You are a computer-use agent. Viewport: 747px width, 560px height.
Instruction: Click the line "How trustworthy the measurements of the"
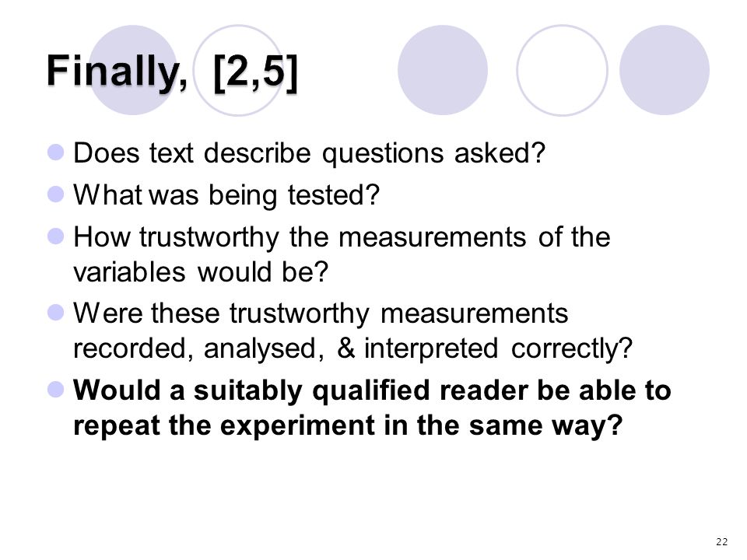[342, 237]
